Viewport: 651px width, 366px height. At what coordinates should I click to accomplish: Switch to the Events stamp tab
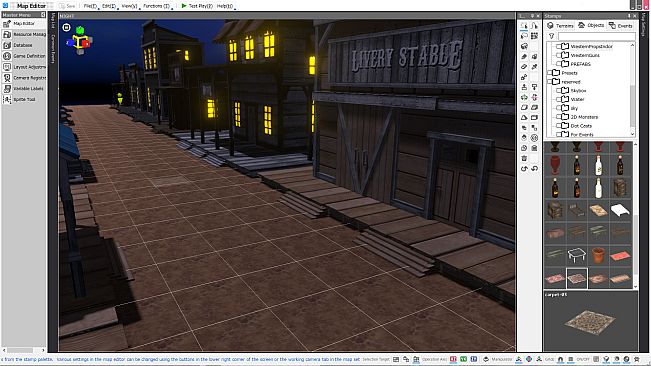click(621, 26)
